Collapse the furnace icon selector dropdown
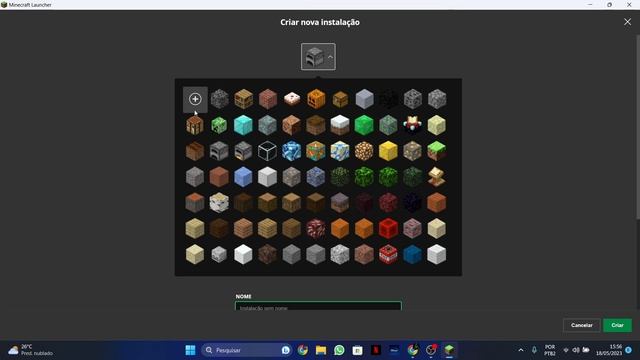Image resolution: width=640 pixels, height=360 pixels. 318,57
